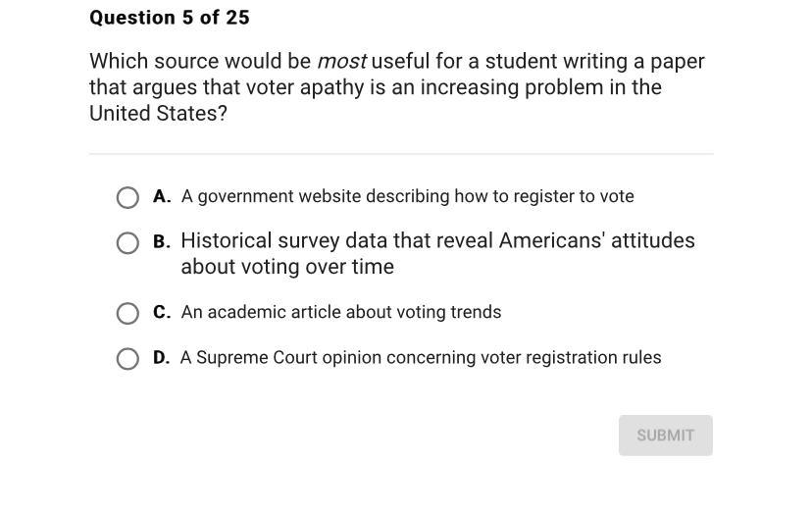Select the radio button for option A
This screenshot has height=514, width=812.
(127, 198)
